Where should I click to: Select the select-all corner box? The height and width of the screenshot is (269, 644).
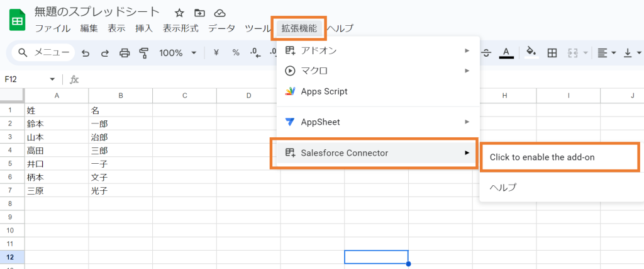pyautogui.click(x=13, y=95)
